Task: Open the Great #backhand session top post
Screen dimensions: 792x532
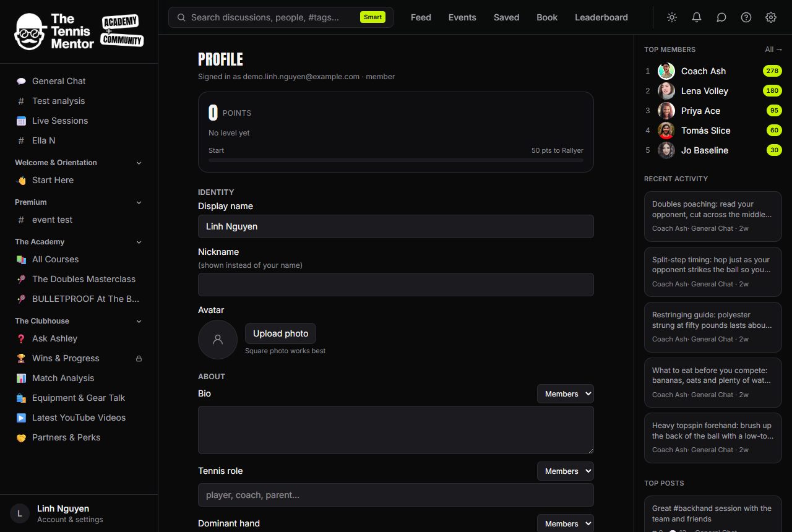Action: (x=713, y=514)
